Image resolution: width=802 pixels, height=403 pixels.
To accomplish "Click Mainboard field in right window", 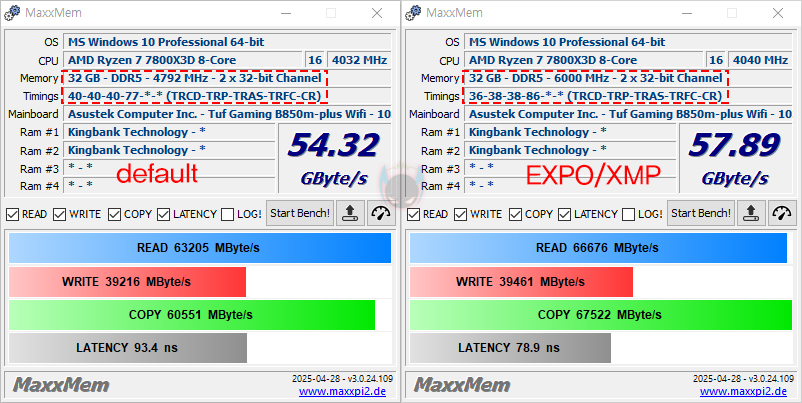I will (629, 114).
